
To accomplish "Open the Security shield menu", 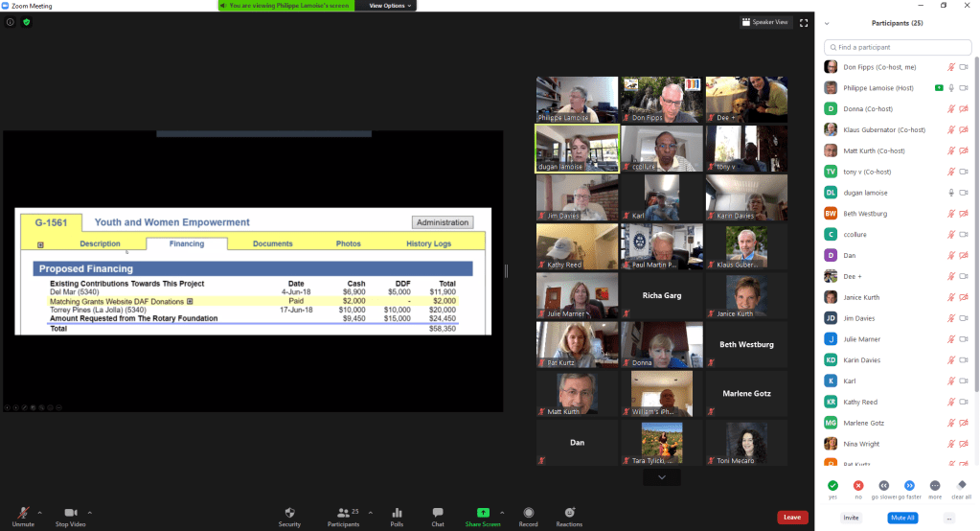I will [x=289, y=513].
